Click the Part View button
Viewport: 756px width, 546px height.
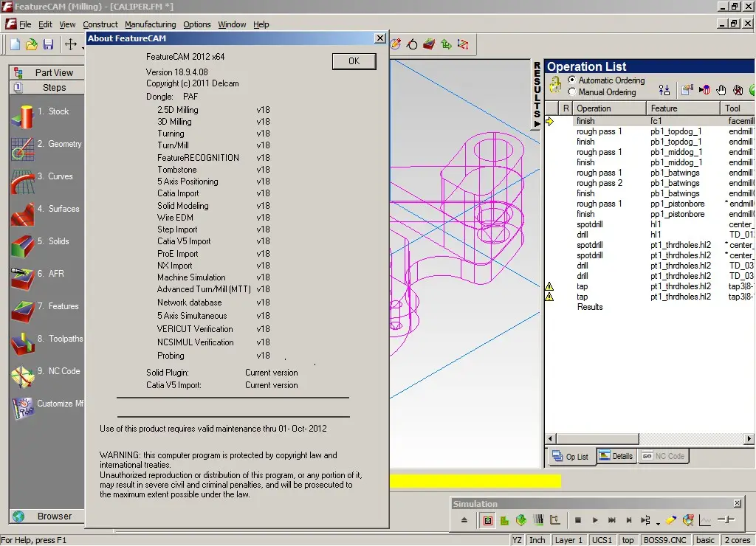click(47, 73)
